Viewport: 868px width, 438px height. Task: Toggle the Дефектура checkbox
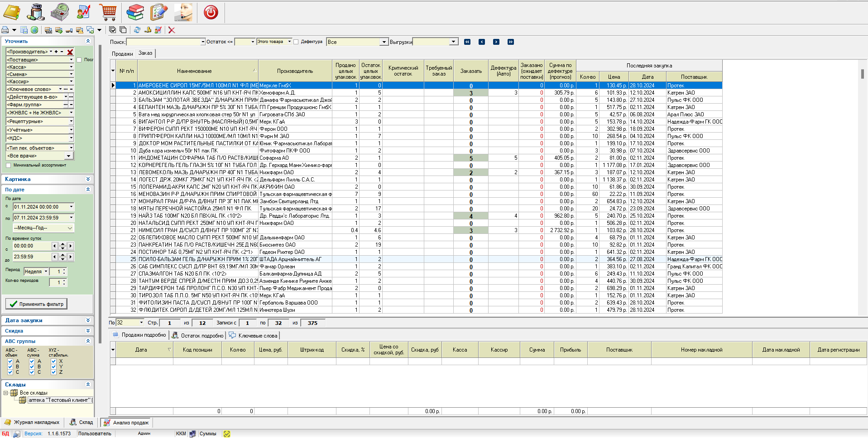tap(296, 42)
